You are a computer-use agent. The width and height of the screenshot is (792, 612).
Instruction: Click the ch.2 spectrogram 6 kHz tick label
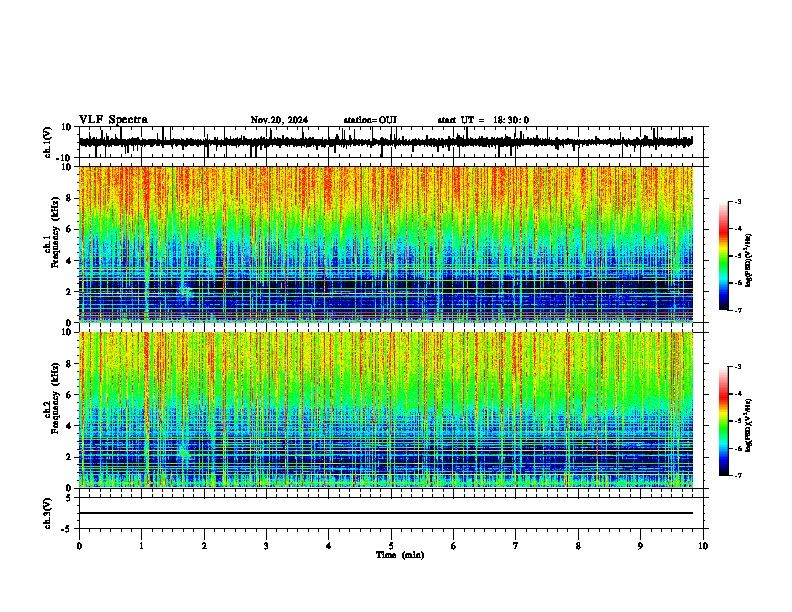coord(71,395)
